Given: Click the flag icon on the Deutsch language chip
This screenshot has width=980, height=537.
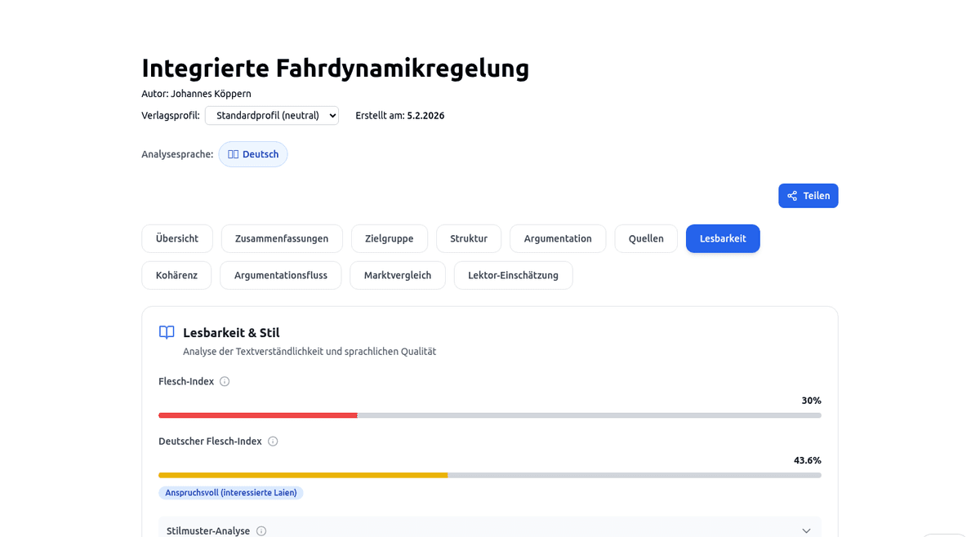Looking at the screenshot, I should [233, 153].
